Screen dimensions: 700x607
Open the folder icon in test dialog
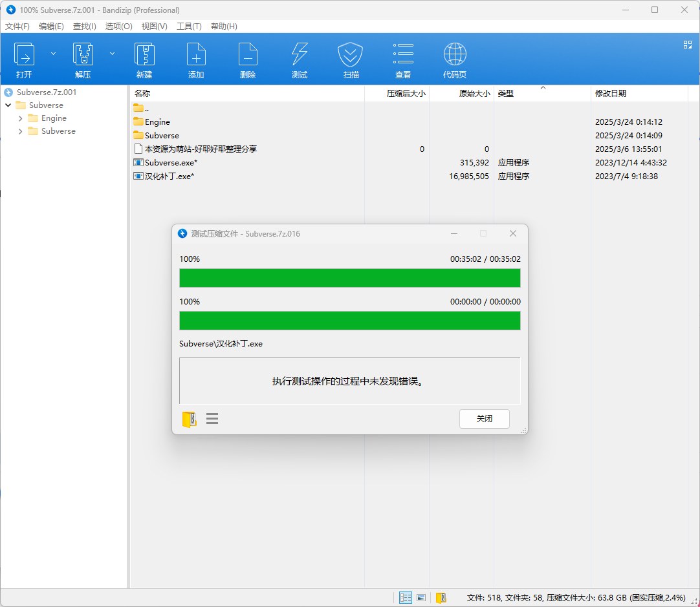(190, 419)
